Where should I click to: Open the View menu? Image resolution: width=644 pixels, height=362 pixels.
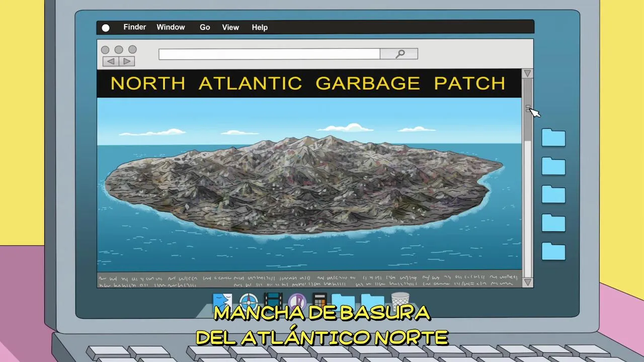coord(230,27)
